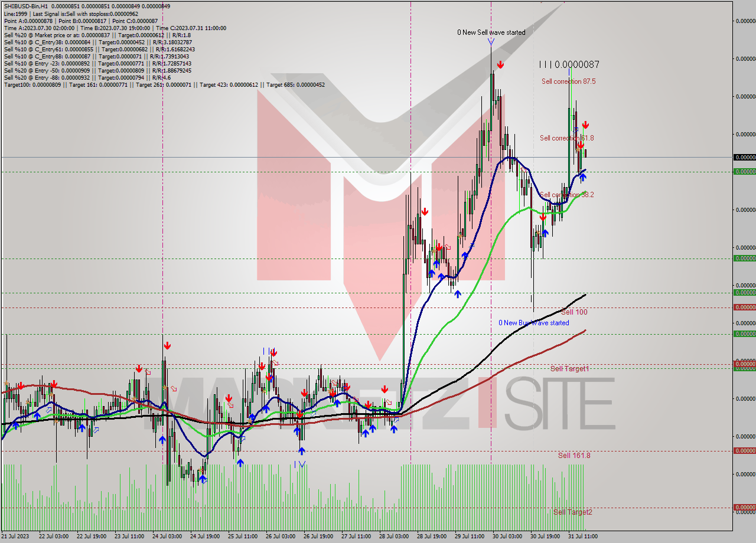The image size is (756, 543).
Task: Click the '26 Jul 03:00' time axis label
Action: pos(281,537)
